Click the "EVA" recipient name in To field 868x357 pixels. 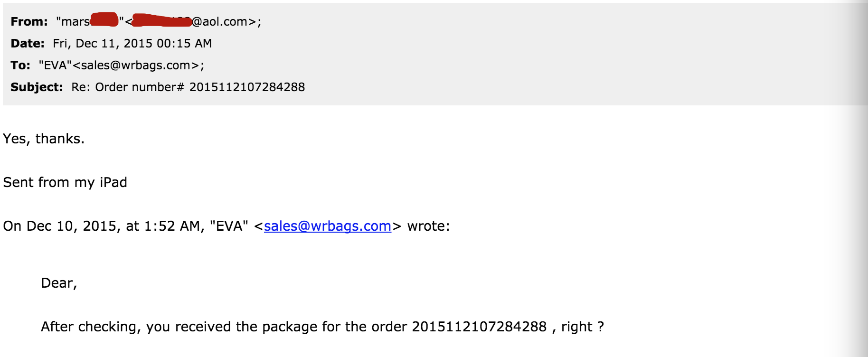pos(55,66)
